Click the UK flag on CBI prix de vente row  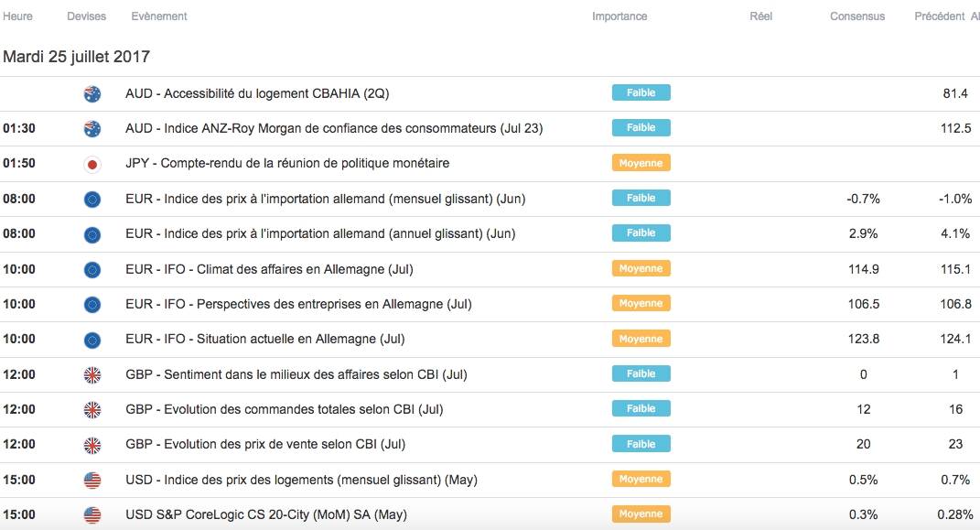[x=92, y=445]
